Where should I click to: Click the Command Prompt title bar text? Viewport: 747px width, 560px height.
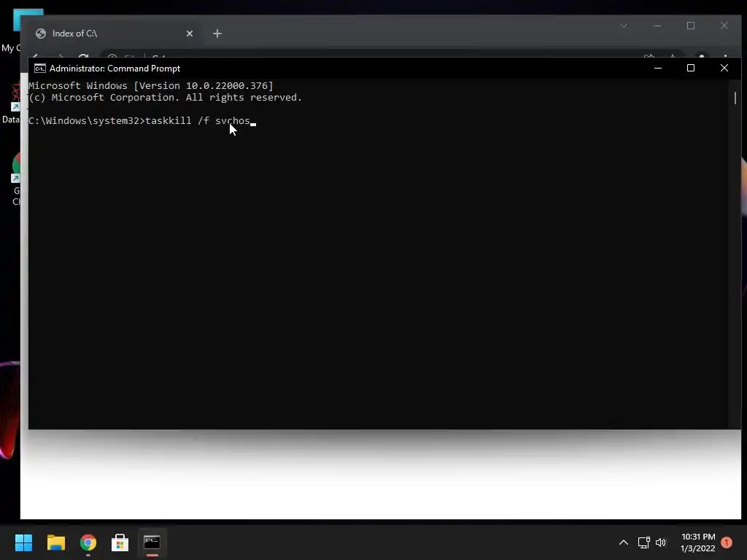[x=115, y=69]
